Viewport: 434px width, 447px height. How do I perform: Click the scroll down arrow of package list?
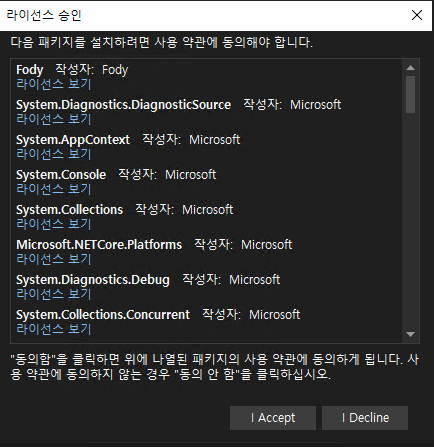click(411, 334)
